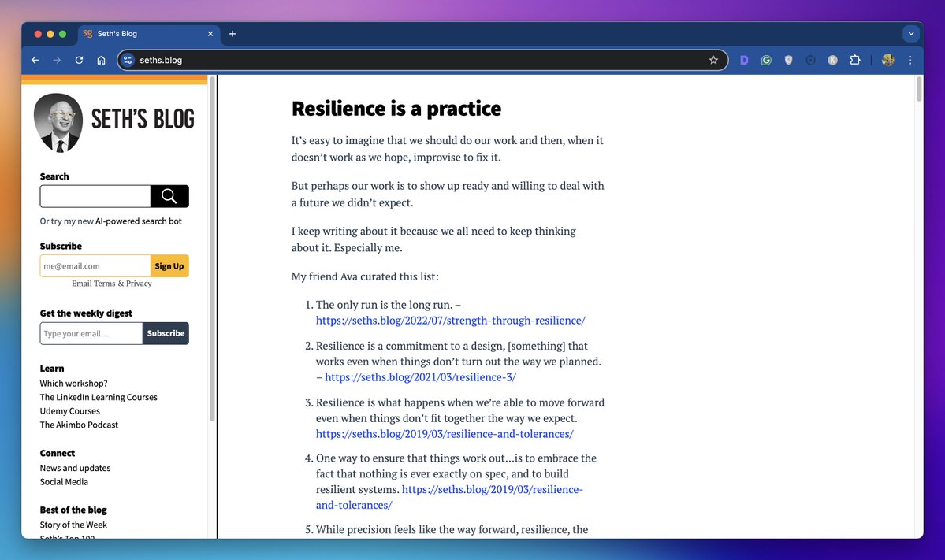Click the dark Subscribe button
945x560 pixels.
tap(166, 334)
